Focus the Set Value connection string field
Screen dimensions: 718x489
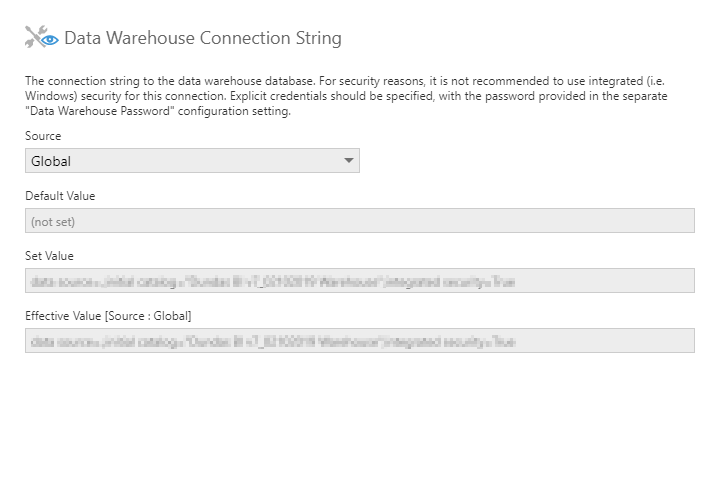click(x=359, y=281)
